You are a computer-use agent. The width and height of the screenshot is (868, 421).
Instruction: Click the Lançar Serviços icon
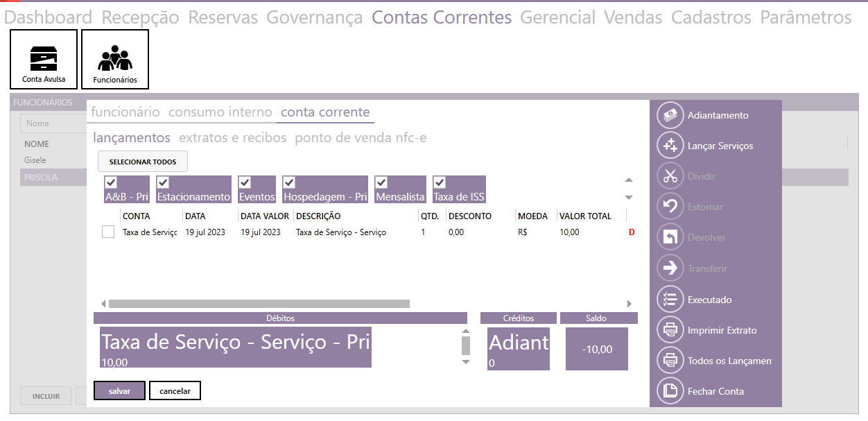tap(670, 146)
